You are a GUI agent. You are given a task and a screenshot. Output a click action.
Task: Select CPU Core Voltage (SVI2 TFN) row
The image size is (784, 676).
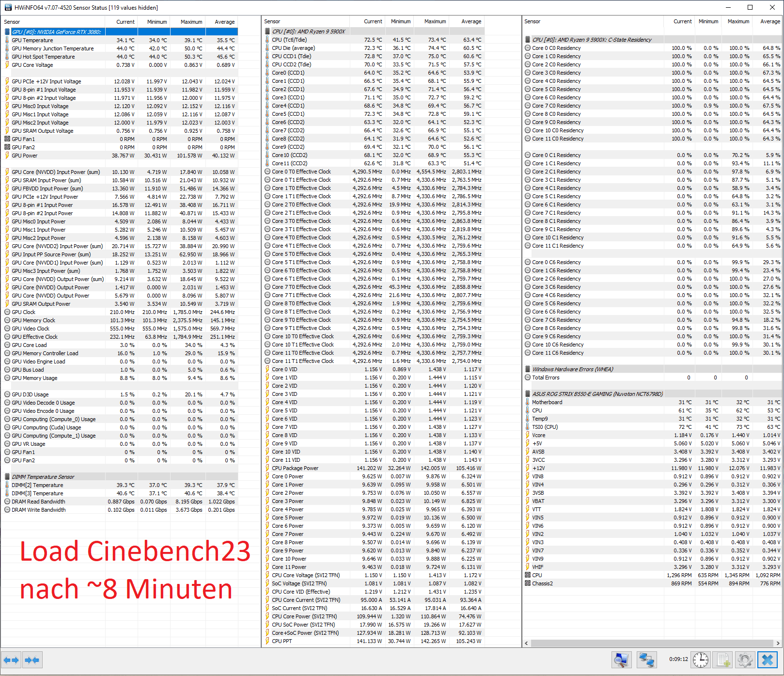374,575
